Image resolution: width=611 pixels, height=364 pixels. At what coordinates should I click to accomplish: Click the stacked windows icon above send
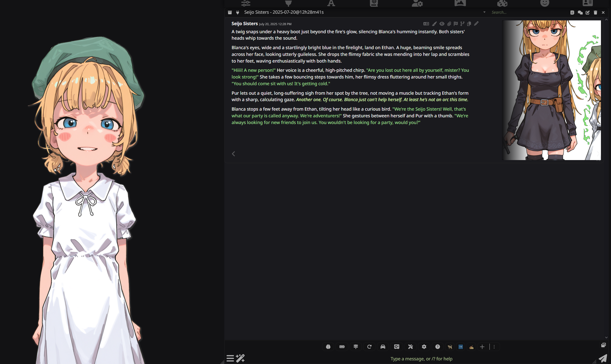[603, 345]
